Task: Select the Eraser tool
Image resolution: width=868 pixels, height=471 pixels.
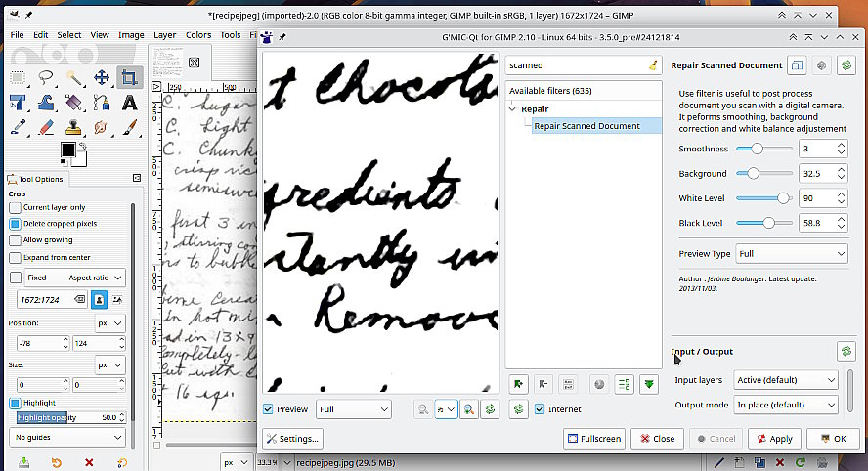Action: [x=45, y=128]
